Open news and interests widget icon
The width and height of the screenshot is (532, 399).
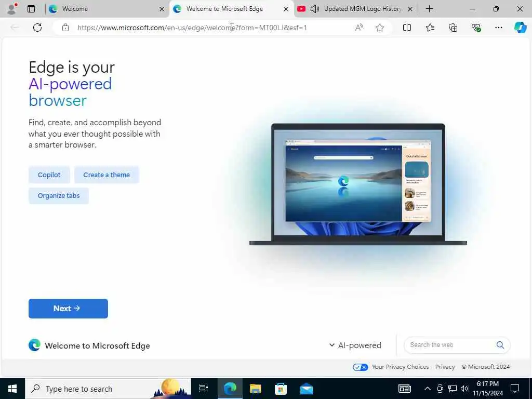[404, 389]
